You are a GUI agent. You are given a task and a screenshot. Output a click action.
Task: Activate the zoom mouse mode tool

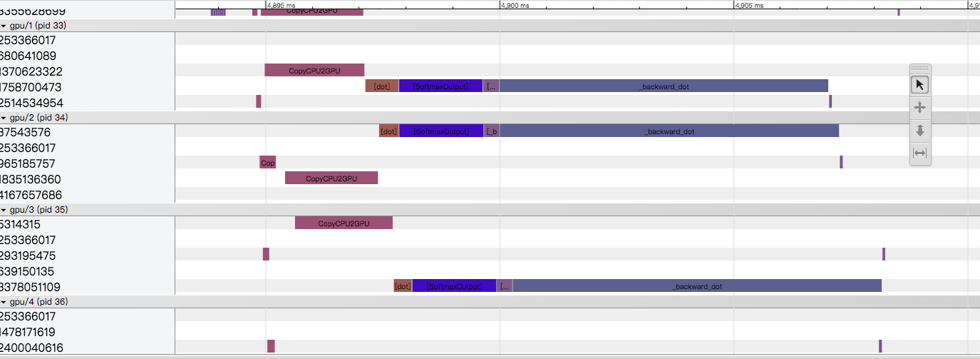[x=919, y=130]
